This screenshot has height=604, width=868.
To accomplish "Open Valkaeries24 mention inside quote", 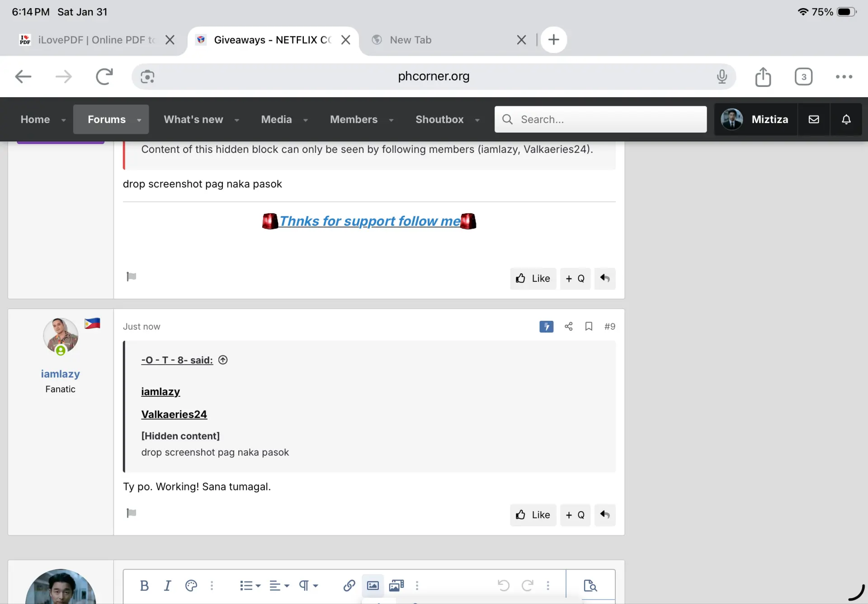I will (x=174, y=414).
